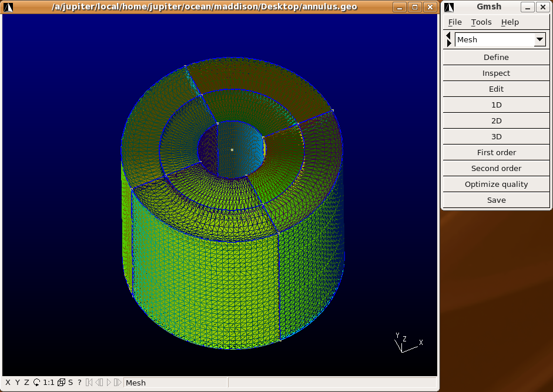Go to next module with right arrow
Image resolution: width=553 pixels, height=392 pixels.
click(449, 43)
